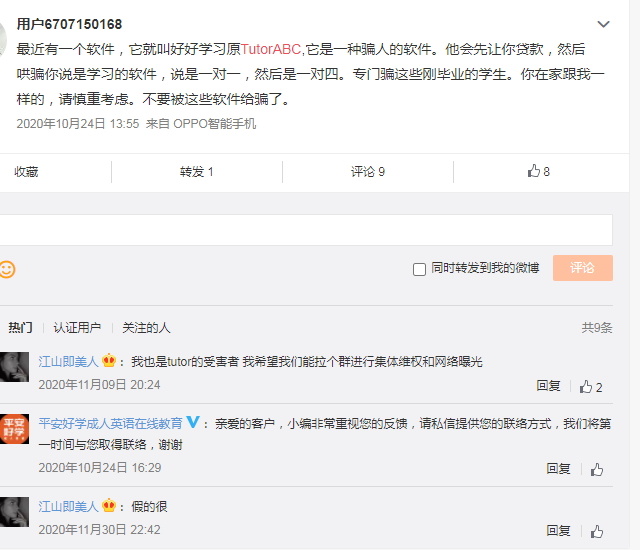Click the 共9条 comment count text
The width and height of the screenshot is (640, 550).
(x=597, y=328)
